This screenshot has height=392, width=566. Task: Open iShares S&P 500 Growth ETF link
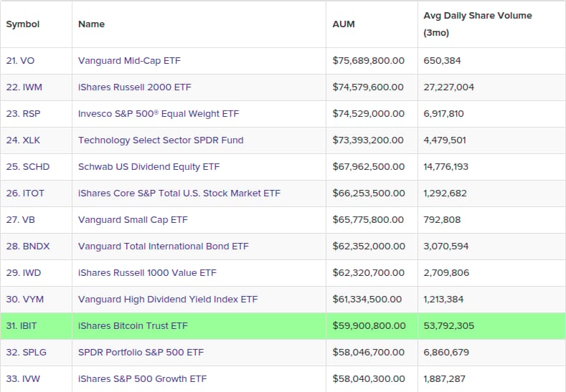click(x=143, y=378)
